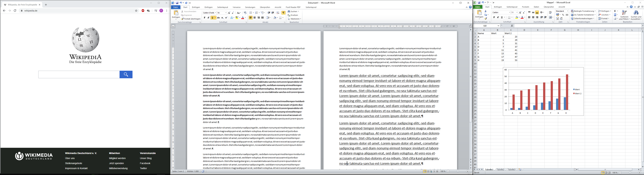Open the Unser Blog link
The width and height of the screenshot is (644, 175).
146,158
